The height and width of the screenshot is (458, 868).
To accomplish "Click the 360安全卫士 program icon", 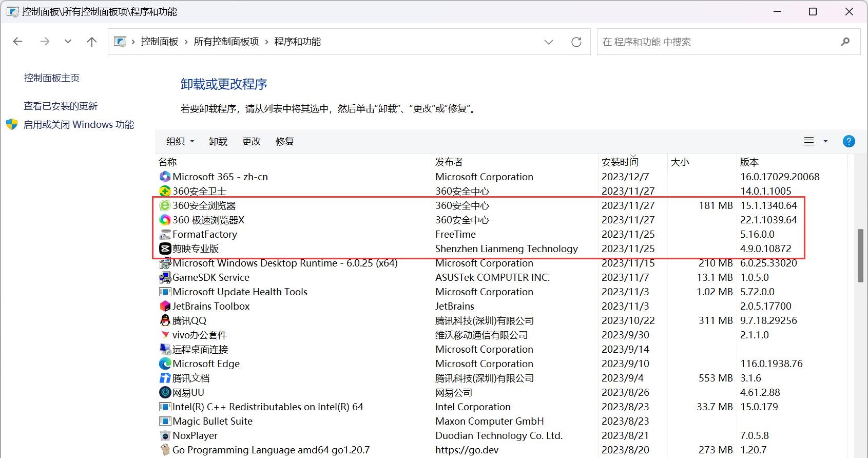I will [165, 191].
